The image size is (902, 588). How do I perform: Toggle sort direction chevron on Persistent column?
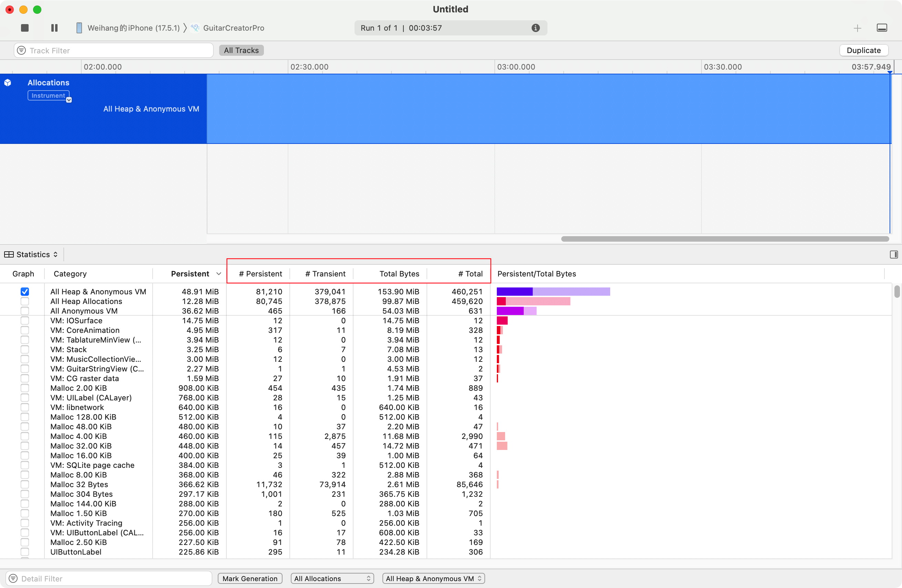(219, 274)
